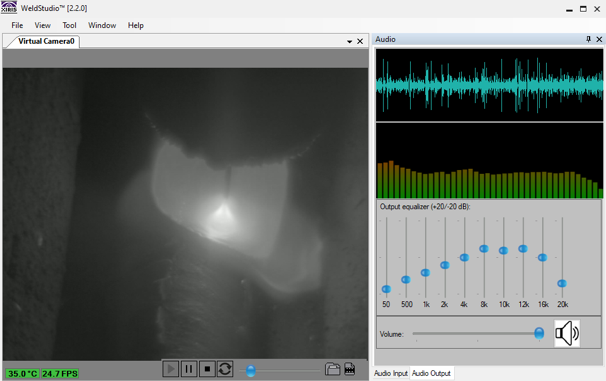Open a video file via folder icon
Viewport: 606px width, 381px height.
[332, 369]
